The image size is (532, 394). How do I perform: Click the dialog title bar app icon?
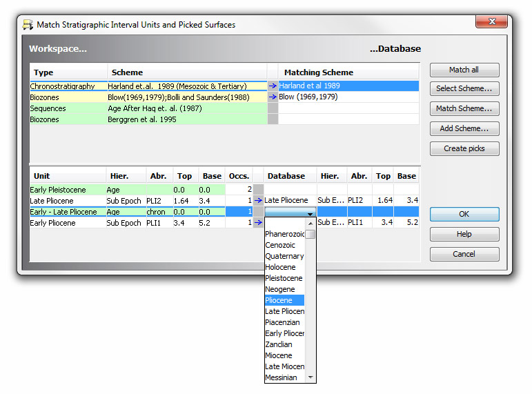(28, 25)
